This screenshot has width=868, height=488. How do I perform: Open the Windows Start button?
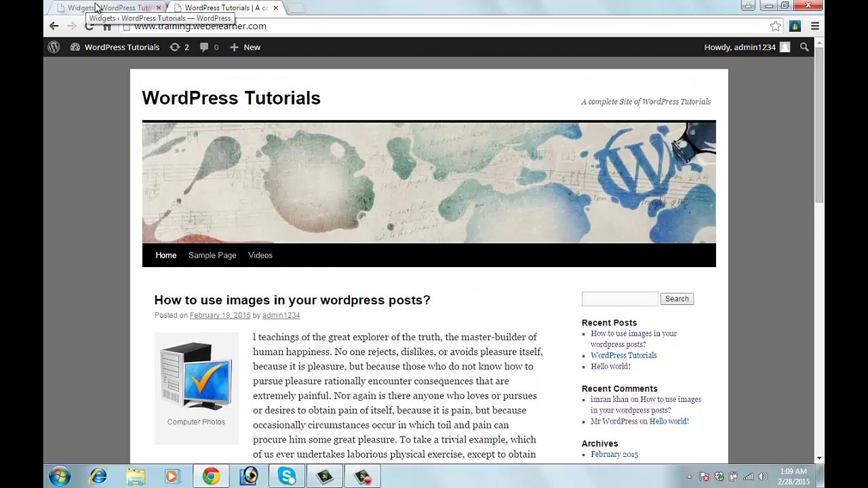(x=59, y=476)
